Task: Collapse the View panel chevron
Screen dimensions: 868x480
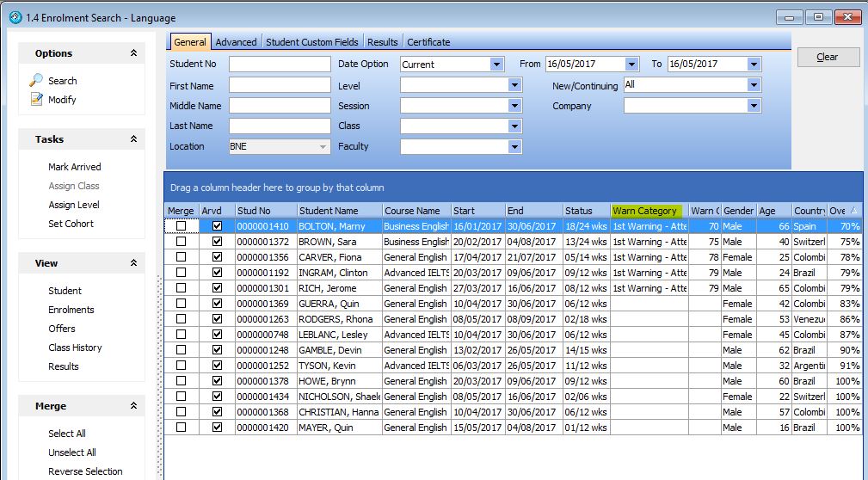Action: [133, 263]
